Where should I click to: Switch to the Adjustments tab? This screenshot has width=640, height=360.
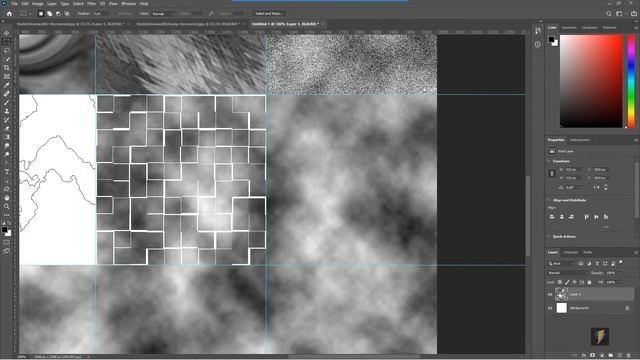pyautogui.click(x=580, y=140)
